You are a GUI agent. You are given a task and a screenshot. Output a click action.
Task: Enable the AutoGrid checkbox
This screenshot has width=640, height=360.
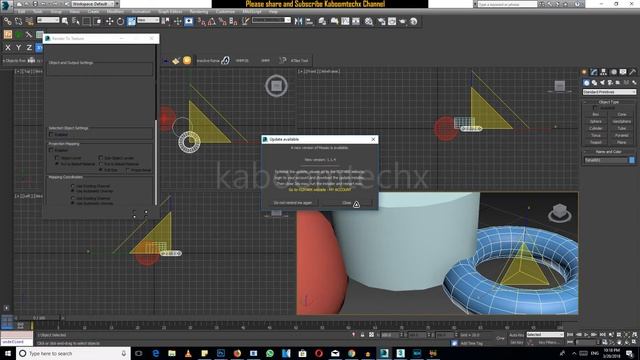click(x=594, y=108)
